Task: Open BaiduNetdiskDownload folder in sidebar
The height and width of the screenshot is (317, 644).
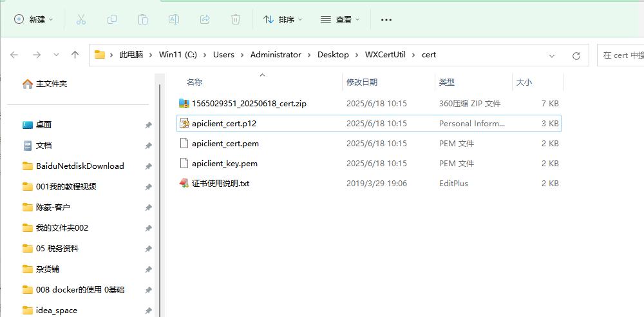Action: pyautogui.click(x=80, y=166)
